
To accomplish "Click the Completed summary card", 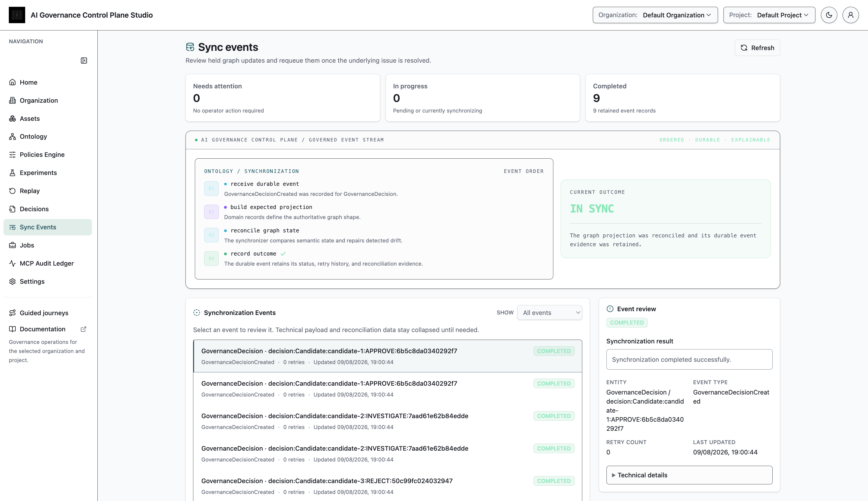I will pyautogui.click(x=682, y=98).
